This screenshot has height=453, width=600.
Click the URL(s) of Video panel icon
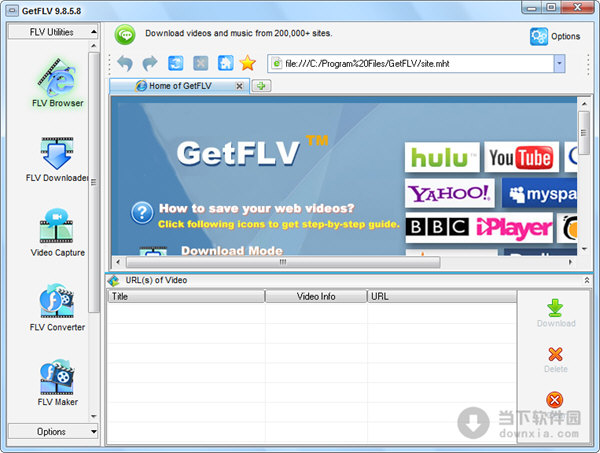coord(114,280)
